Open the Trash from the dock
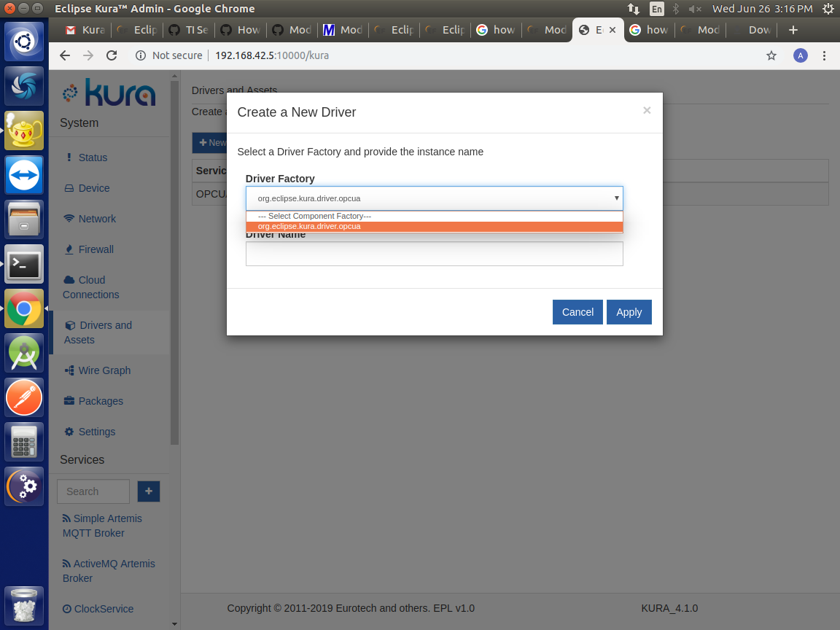The image size is (840, 630). point(24,606)
